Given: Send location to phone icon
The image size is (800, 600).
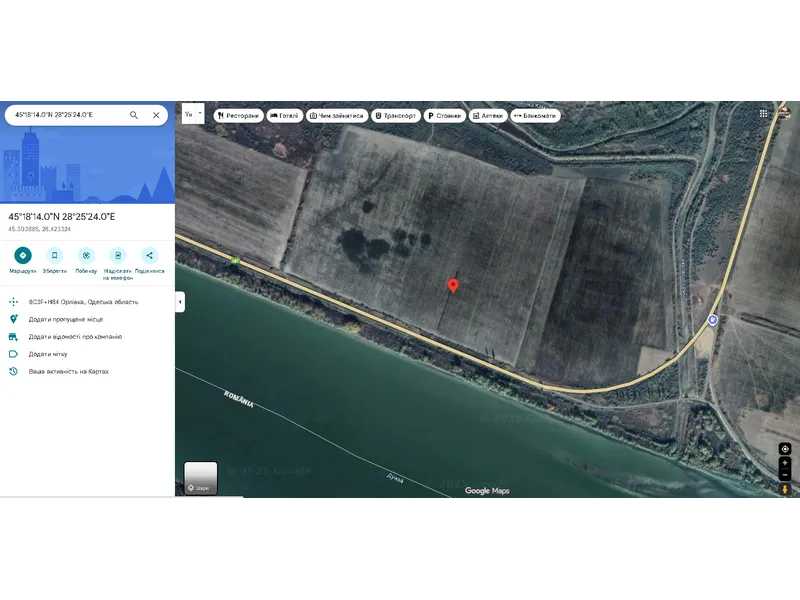Looking at the screenshot, I should coord(118,256).
